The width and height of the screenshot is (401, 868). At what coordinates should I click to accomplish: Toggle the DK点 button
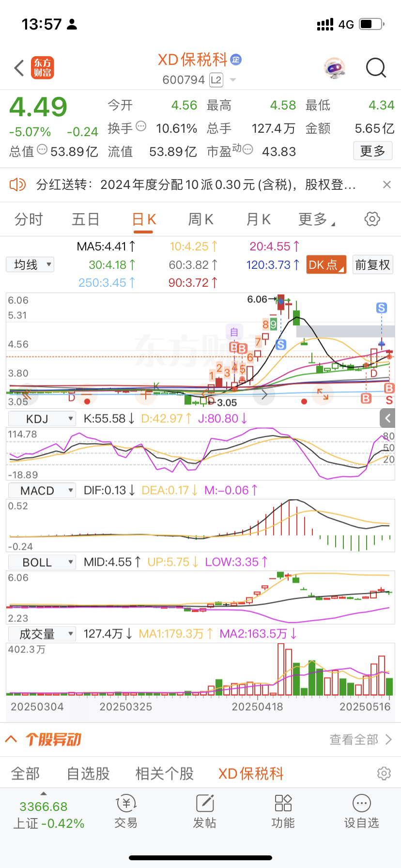(x=326, y=265)
